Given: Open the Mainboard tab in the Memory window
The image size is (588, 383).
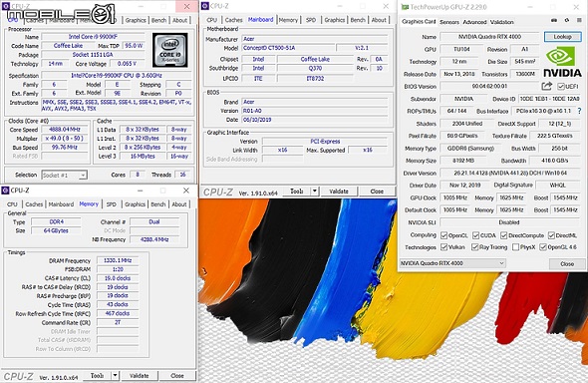Looking at the screenshot, I should (x=61, y=204).
